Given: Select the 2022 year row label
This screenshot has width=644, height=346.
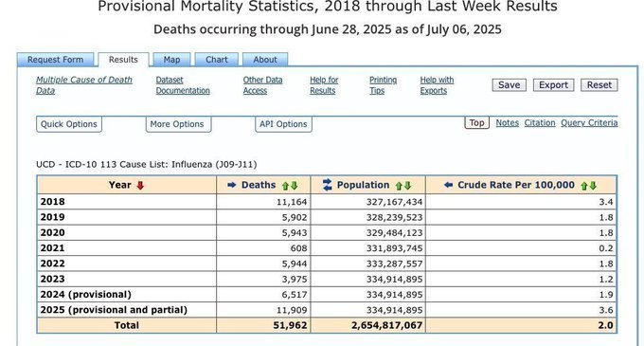Looking at the screenshot, I should (x=53, y=264).
